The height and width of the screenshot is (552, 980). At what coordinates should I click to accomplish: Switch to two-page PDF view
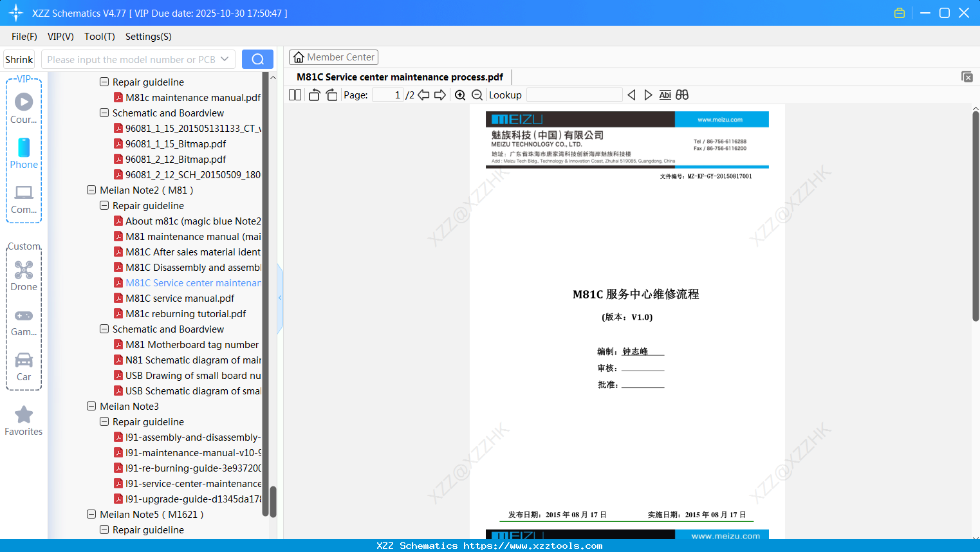[x=295, y=94]
